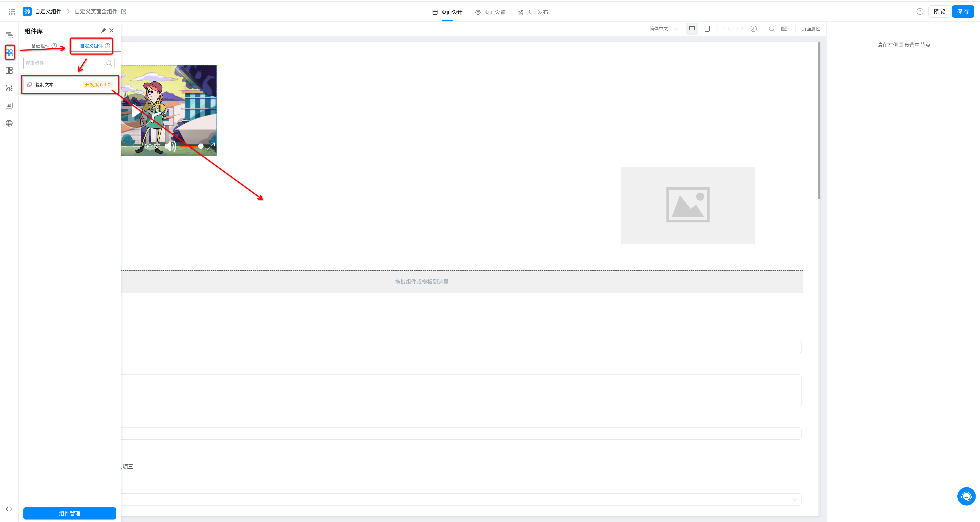Select the 页面设计 top tab

tap(447, 12)
